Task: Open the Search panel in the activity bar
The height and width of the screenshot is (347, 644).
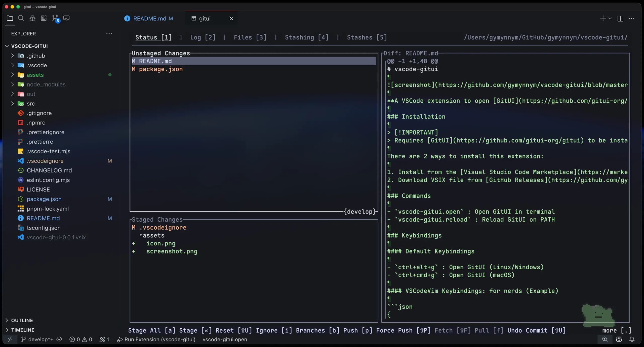Action: pos(21,18)
